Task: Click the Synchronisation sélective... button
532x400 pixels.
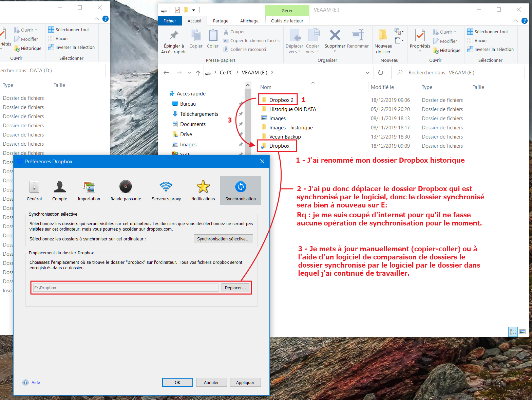Action: pos(223,239)
